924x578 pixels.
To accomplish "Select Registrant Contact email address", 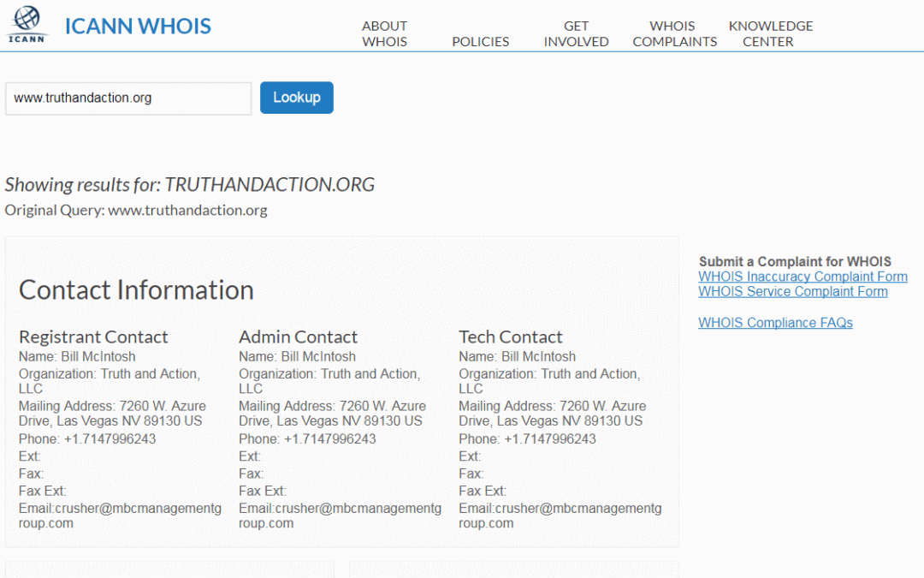I will 121,516.
